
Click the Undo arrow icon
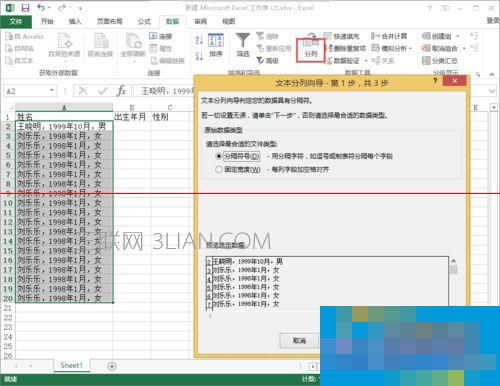(41, 7)
